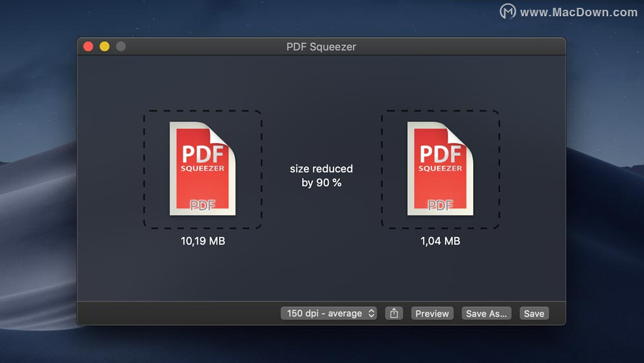
Task: Minimize window using the yellow button
Action: pos(104,46)
